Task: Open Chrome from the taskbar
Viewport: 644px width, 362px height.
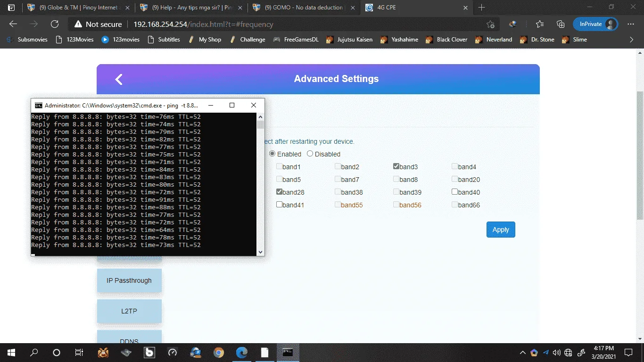Action: point(218,352)
